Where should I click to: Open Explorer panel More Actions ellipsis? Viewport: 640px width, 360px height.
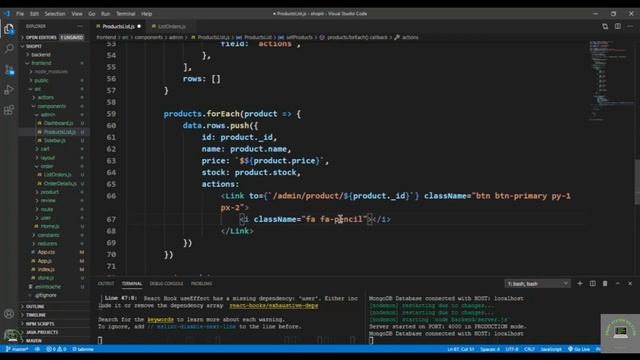pos(80,26)
